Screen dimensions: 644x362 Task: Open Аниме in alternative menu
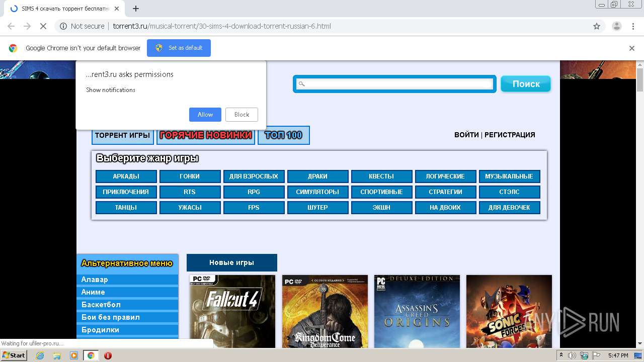click(x=127, y=292)
